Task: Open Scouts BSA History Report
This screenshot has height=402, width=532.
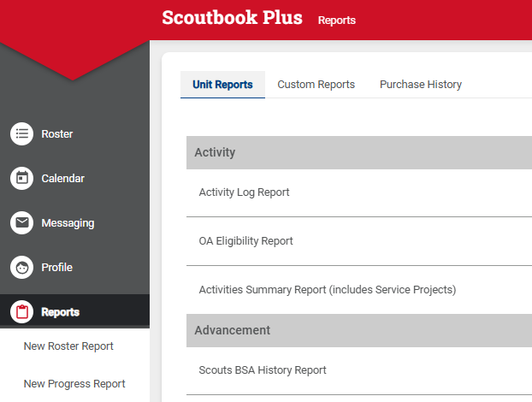Action: pos(263,370)
